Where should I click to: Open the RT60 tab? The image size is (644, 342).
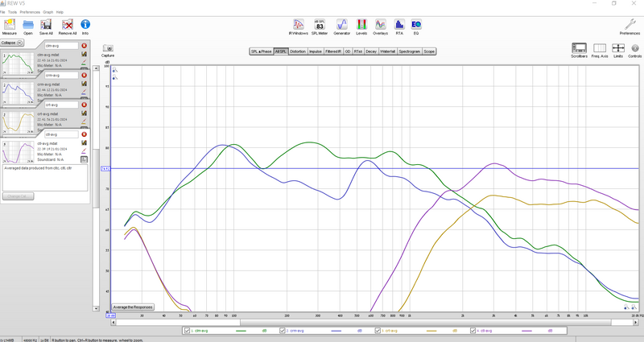(358, 52)
